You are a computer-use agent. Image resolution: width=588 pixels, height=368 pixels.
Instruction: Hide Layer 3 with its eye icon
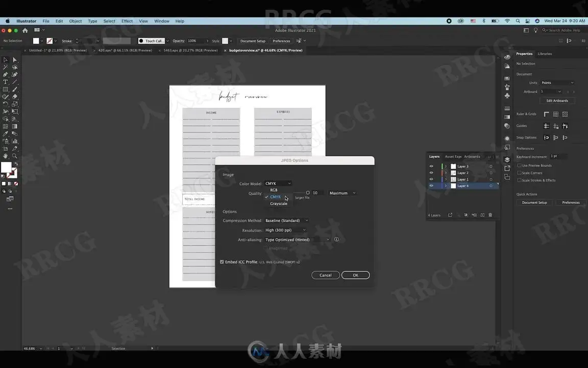click(x=431, y=166)
